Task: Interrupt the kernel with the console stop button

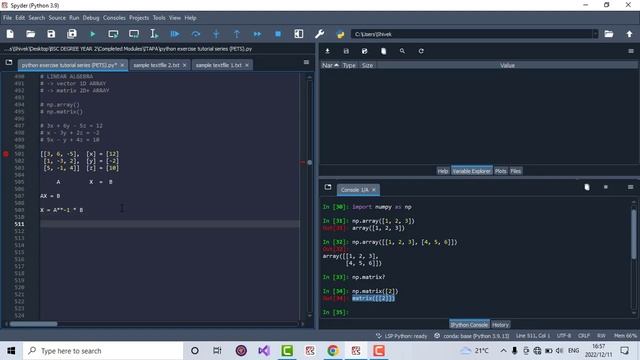Action: tap(606, 187)
